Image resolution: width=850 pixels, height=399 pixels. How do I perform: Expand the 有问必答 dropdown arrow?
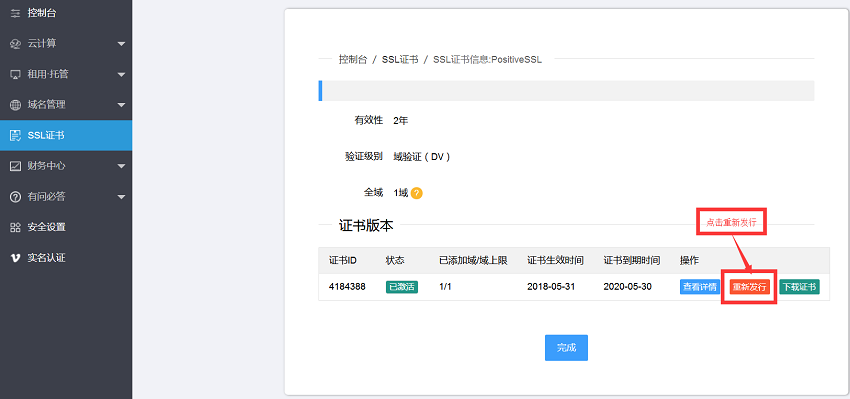pos(121,197)
